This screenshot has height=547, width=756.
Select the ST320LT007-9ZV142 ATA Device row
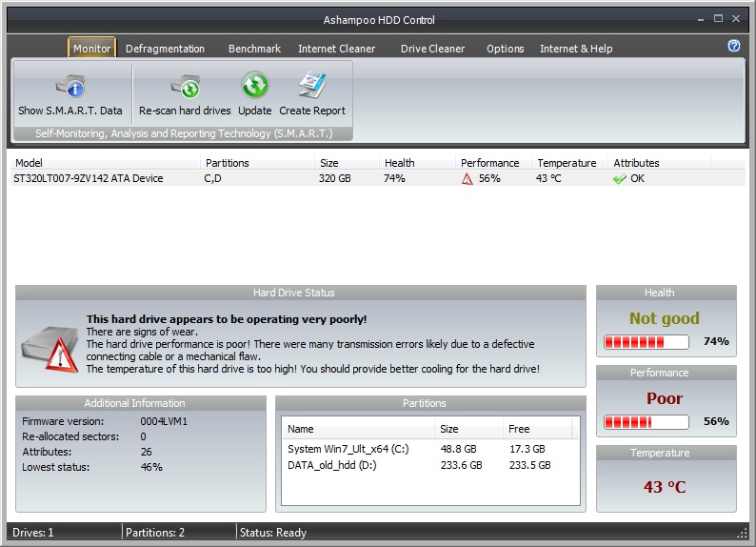(x=377, y=178)
